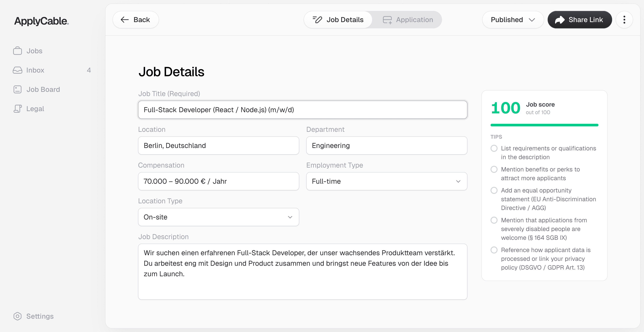Click the Job Board icon

click(x=18, y=89)
